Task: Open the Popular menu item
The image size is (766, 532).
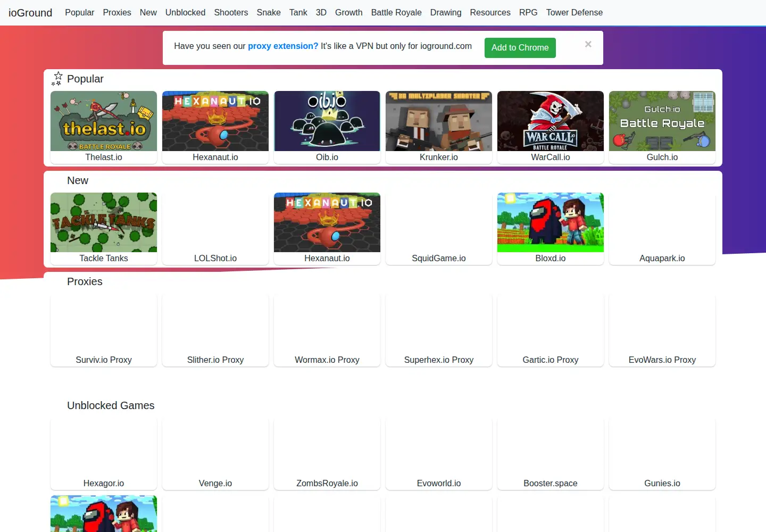Action: 80,12
